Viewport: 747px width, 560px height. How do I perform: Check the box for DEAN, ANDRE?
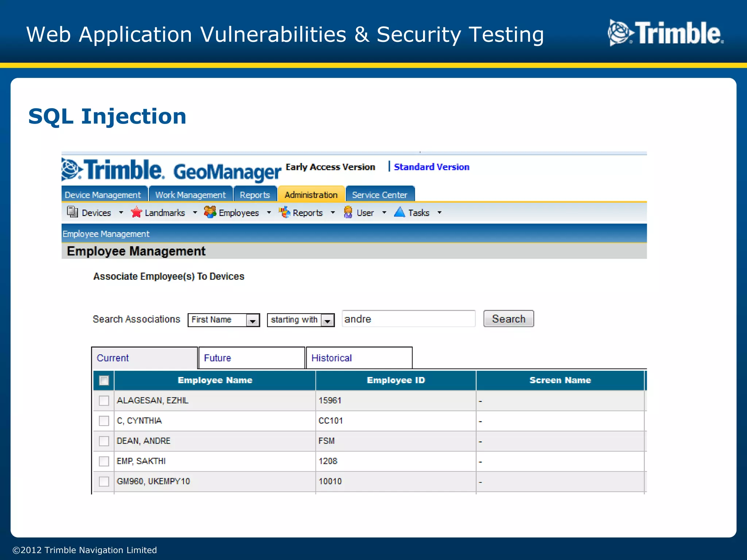coord(104,441)
